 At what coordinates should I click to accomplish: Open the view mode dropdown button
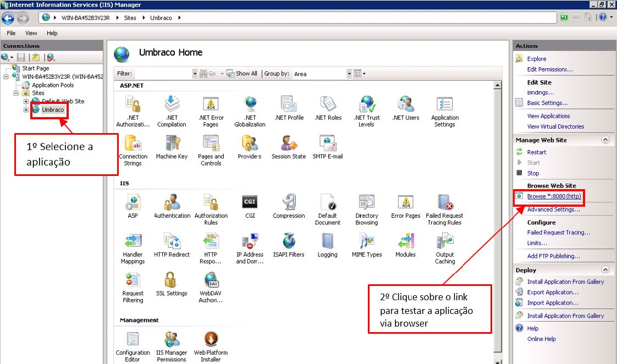coord(360,74)
